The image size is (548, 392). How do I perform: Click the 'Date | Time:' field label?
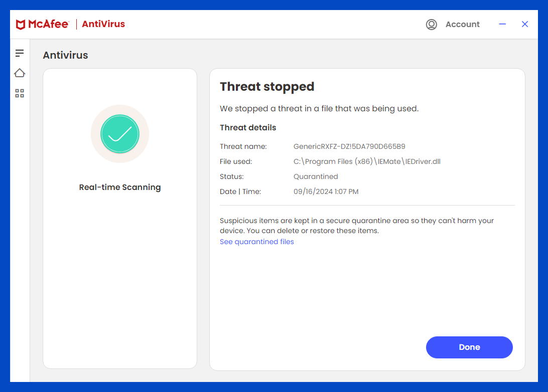point(240,191)
